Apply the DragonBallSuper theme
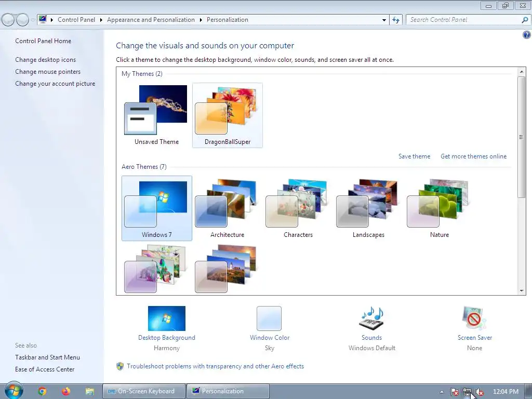Screen dimensions: 532x399 click(x=228, y=115)
